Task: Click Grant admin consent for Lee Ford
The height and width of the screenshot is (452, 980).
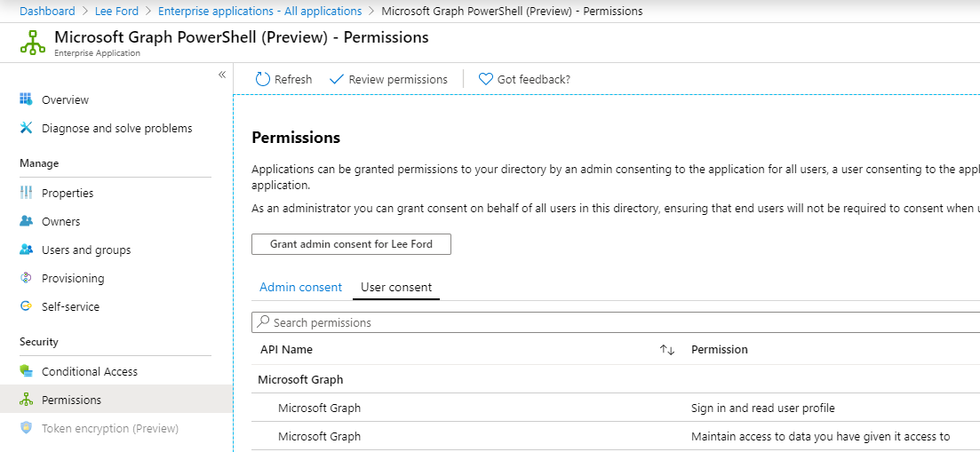Action: coord(351,244)
